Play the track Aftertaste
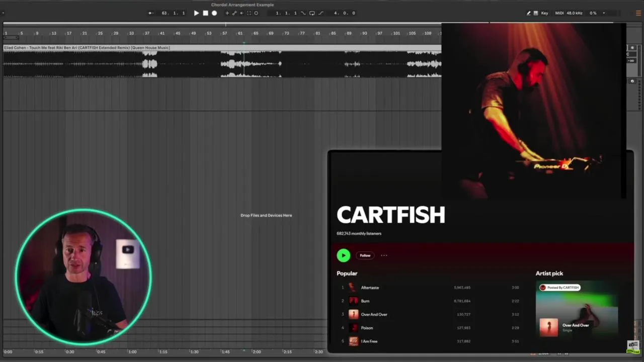This screenshot has height=362, width=644. [370, 288]
